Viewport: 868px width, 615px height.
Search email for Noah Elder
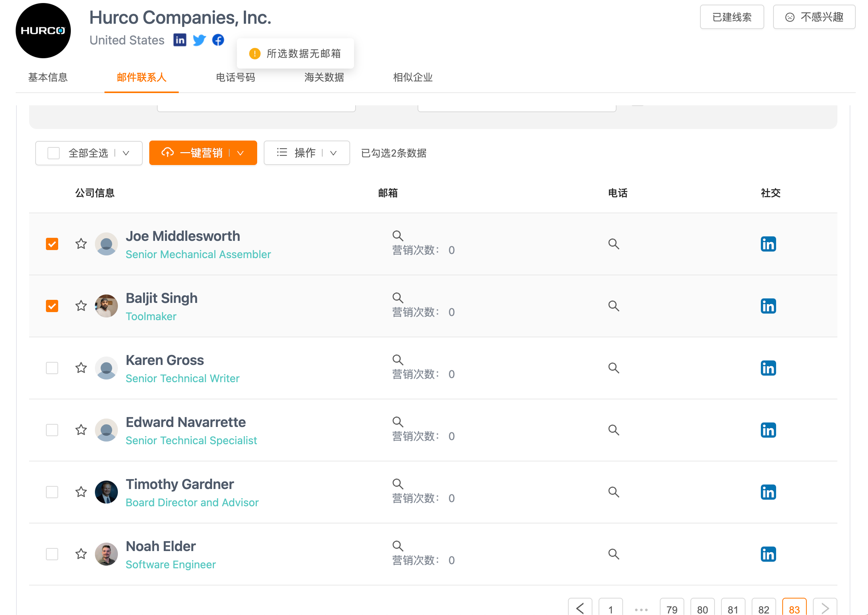click(398, 546)
